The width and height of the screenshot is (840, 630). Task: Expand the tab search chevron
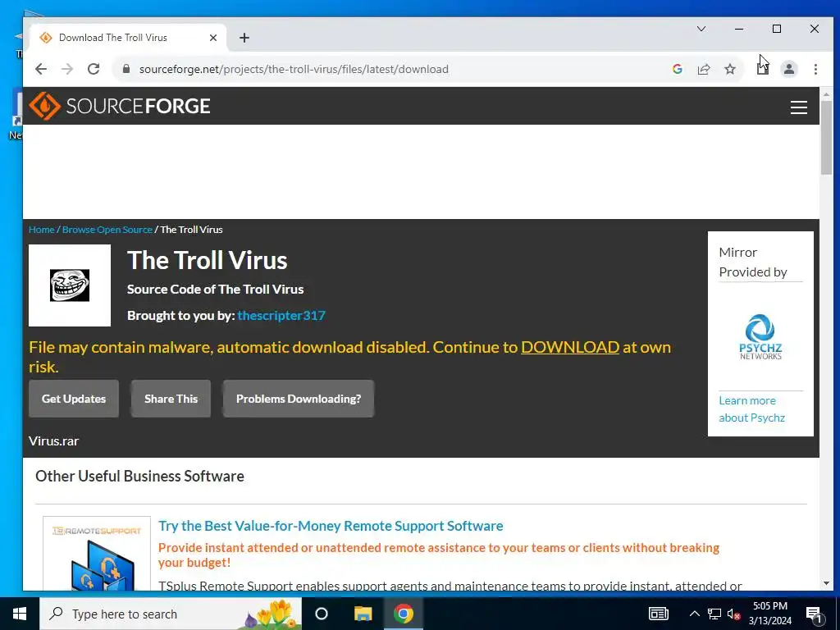tap(701, 29)
